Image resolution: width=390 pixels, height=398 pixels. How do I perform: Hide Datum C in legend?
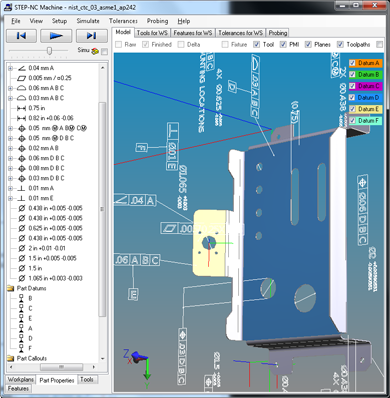pos(352,86)
